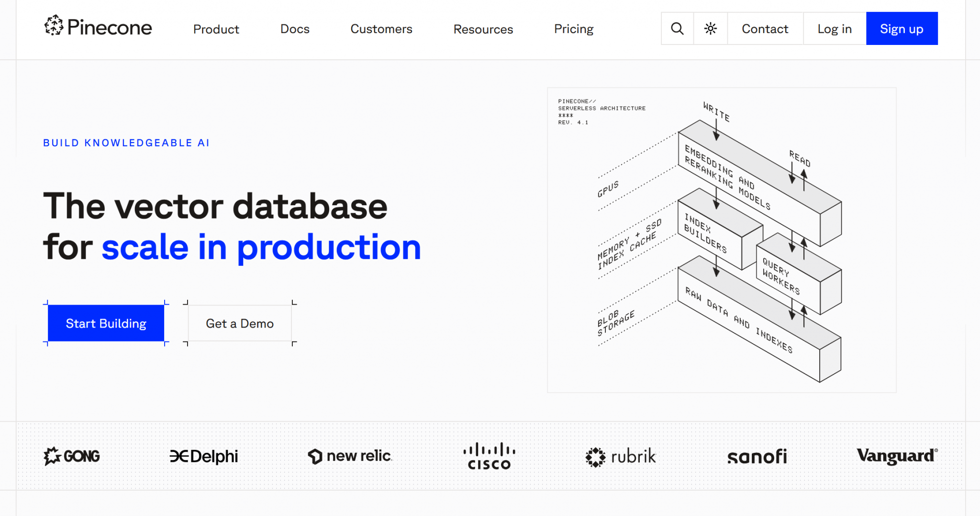Open the Product dropdown menu
Screen dimensions: 980x516
click(x=216, y=29)
